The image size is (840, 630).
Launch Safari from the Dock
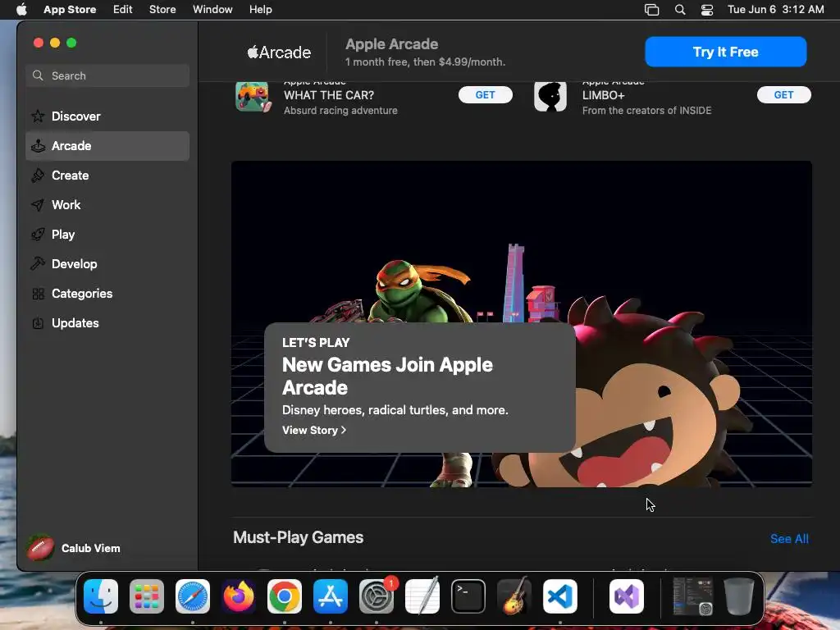192,596
